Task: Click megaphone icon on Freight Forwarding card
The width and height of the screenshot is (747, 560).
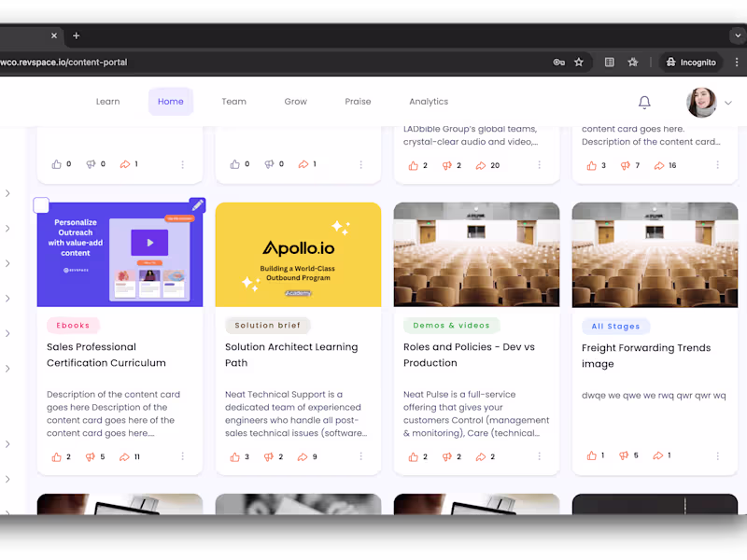Action: point(624,455)
